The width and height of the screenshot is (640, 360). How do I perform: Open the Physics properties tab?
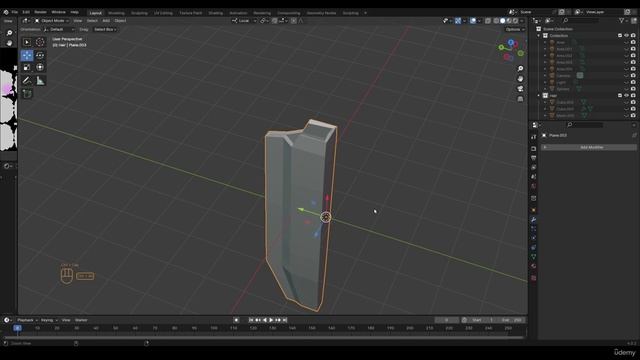coord(533,238)
